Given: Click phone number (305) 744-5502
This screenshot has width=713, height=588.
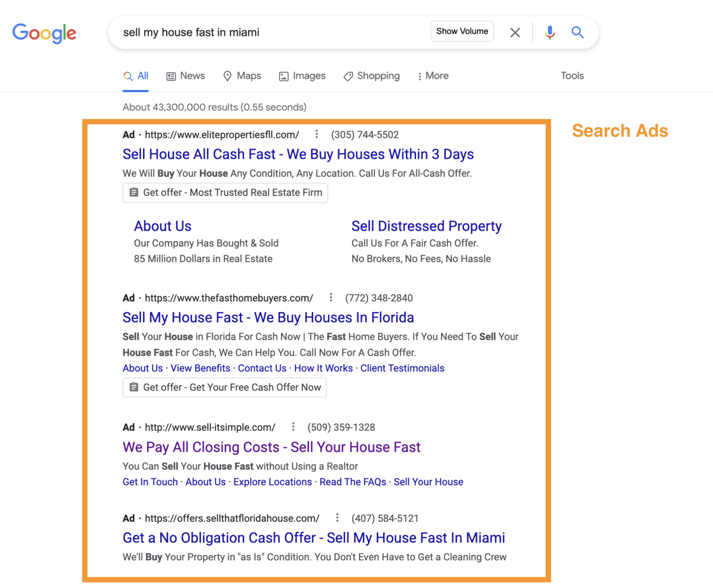Looking at the screenshot, I should 365,135.
